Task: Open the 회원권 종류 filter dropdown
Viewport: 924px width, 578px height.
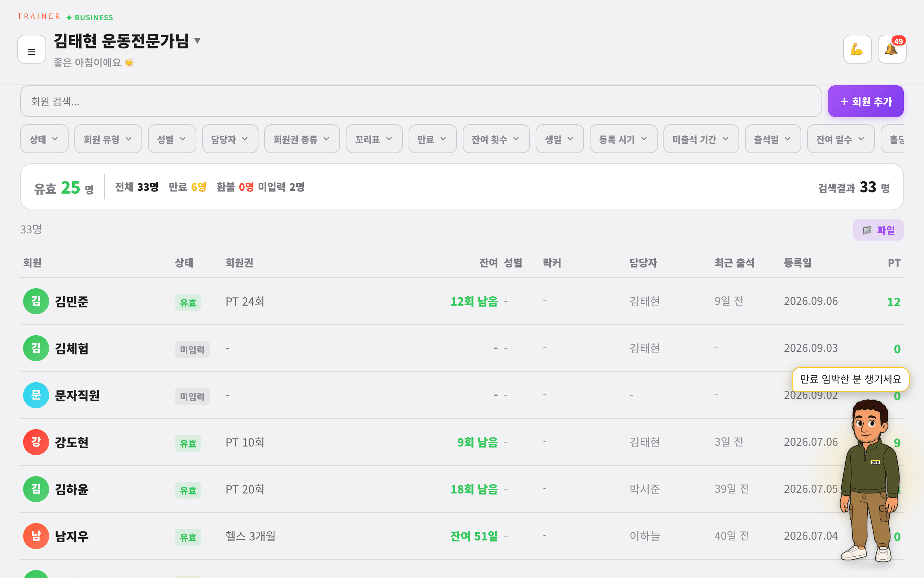Action: 302,139
